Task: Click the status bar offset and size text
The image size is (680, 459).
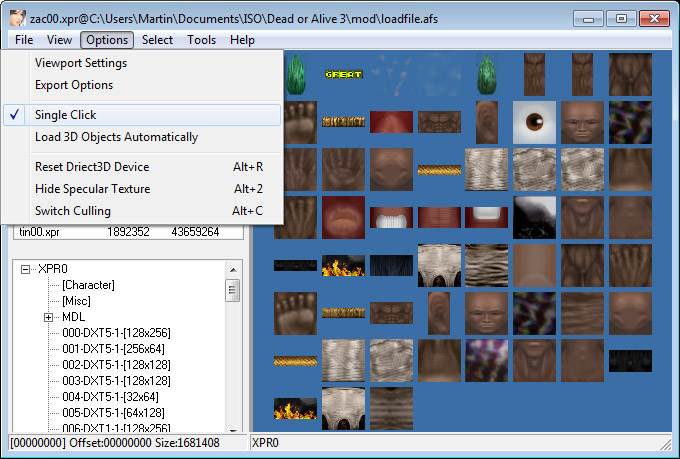Action: pos(114,443)
